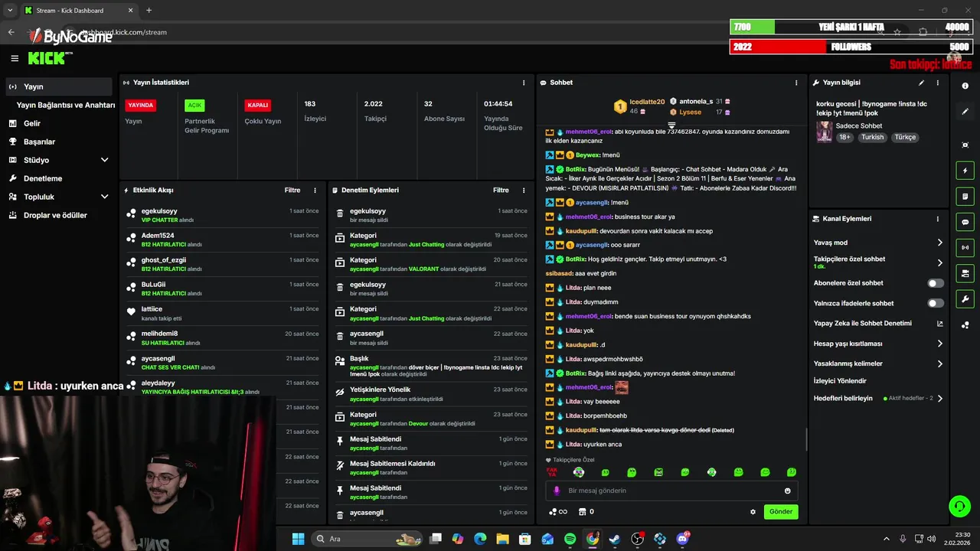Viewport: 980px width, 551px height.
Task: Open chat settings gear icon
Action: [753, 512]
